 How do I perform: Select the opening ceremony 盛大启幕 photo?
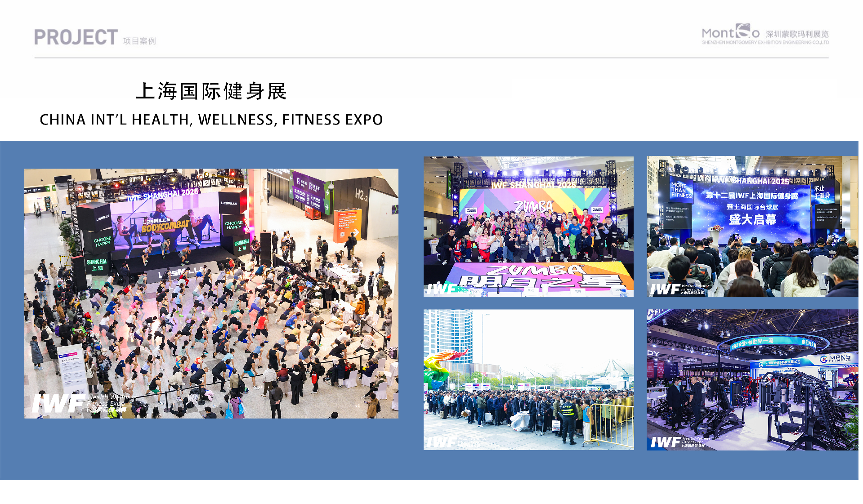tap(752, 226)
